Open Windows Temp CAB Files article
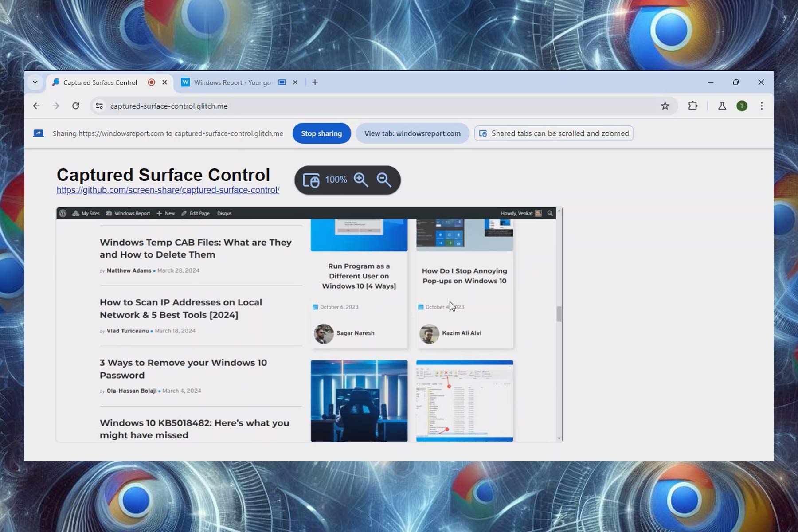798x532 pixels. point(196,248)
